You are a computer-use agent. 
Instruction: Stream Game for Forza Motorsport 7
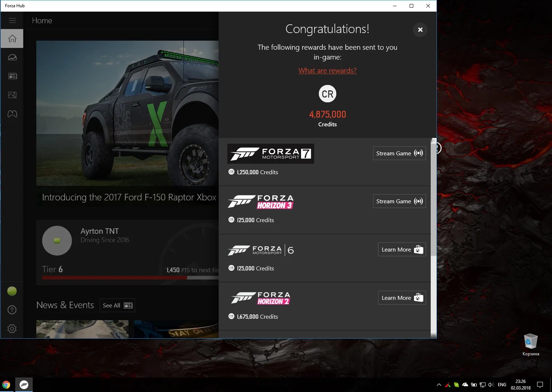tap(399, 153)
